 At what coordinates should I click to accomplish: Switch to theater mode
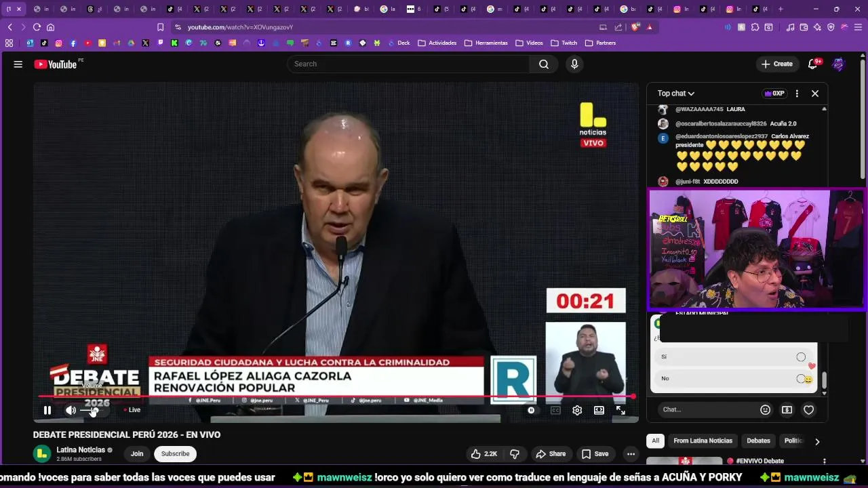click(599, 410)
